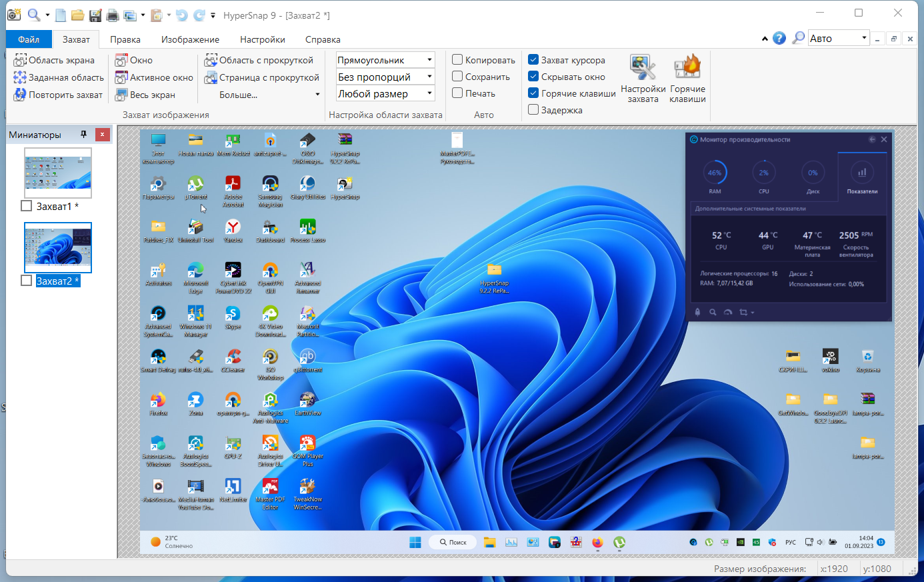The width and height of the screenshot is (924, 582).
Task: Open 'Горячие клавиши' hotkeys icon
Action: pos(687,79)
